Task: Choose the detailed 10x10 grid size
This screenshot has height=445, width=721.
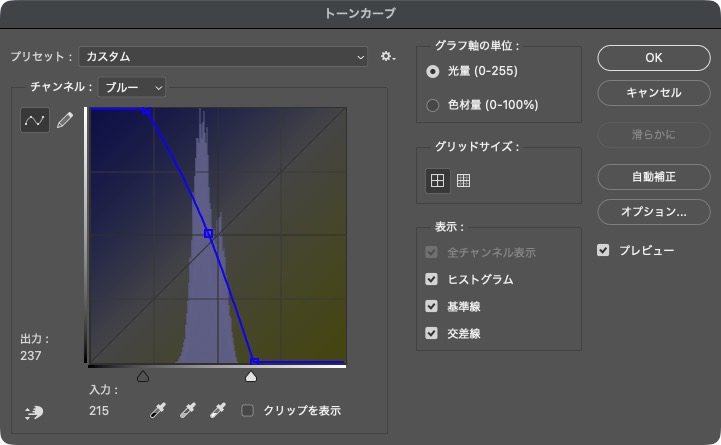Action: point(464,181)
